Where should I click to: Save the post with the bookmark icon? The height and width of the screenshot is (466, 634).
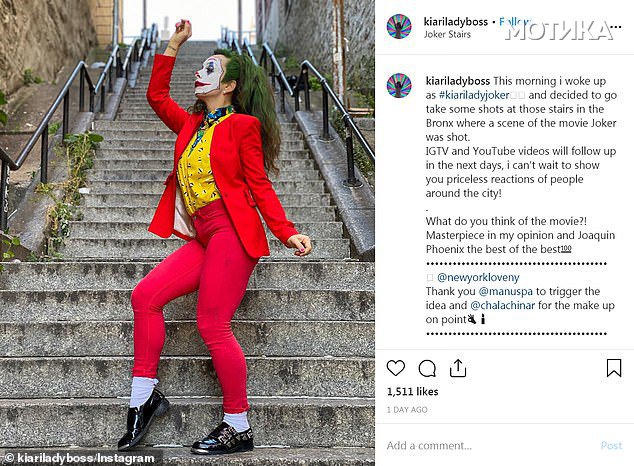coord(614,368)
